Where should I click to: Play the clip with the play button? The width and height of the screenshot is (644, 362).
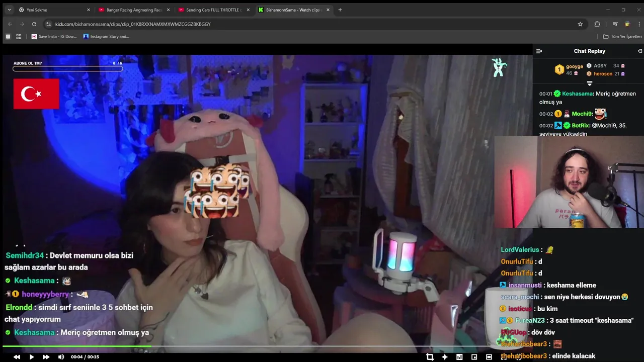tap(31, 357)
